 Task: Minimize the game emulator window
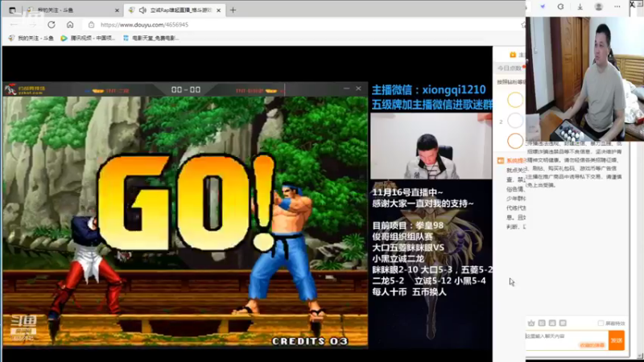(347, 88)
